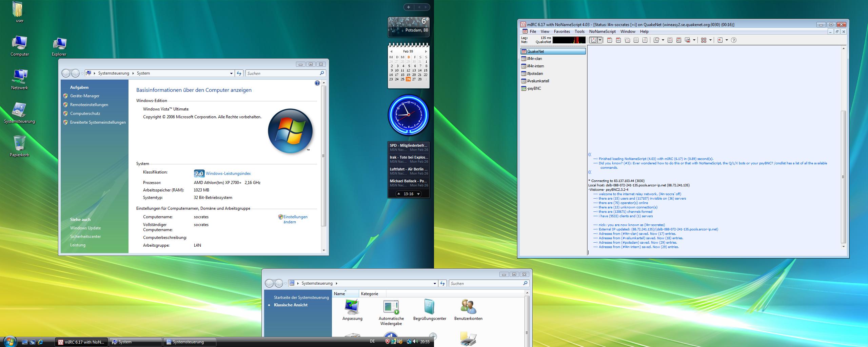
Task: Click the volume speaker tray icon
Action: [415, 342]
